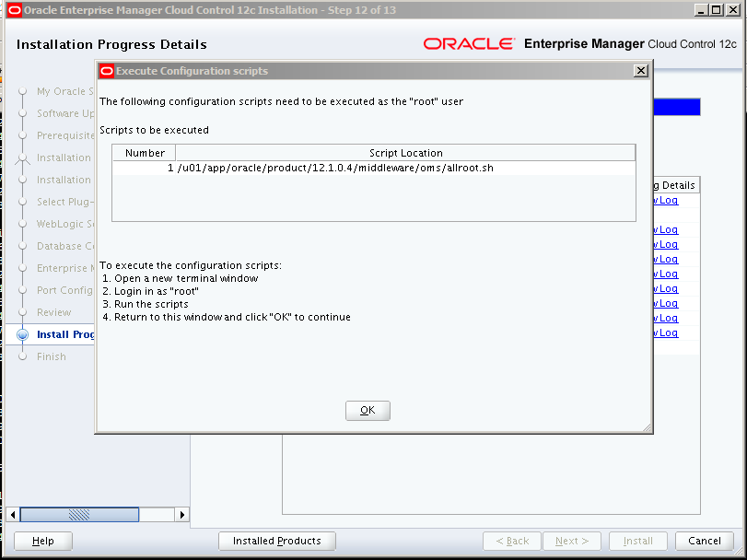Click the disabled Back button

512,541
